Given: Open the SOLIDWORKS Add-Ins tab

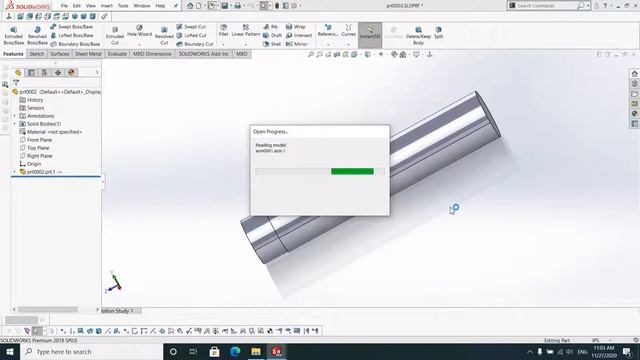Looking at the screenshot, I should [203, 54].
